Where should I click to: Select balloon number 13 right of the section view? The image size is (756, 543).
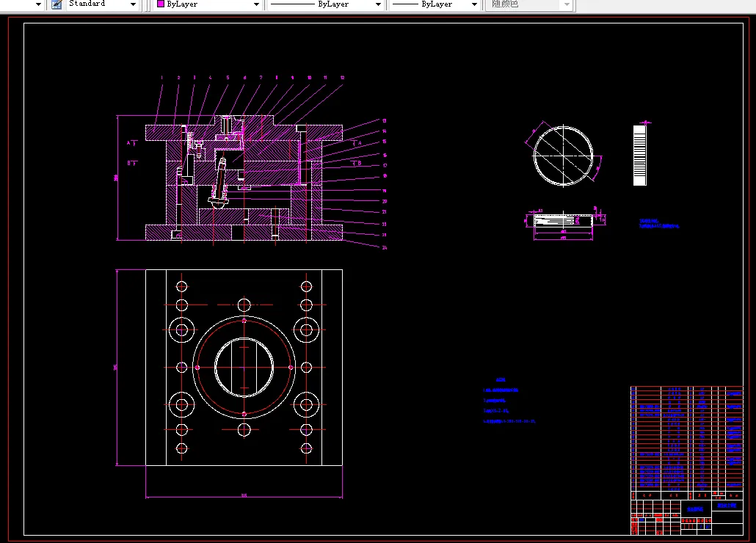[385, 121]
